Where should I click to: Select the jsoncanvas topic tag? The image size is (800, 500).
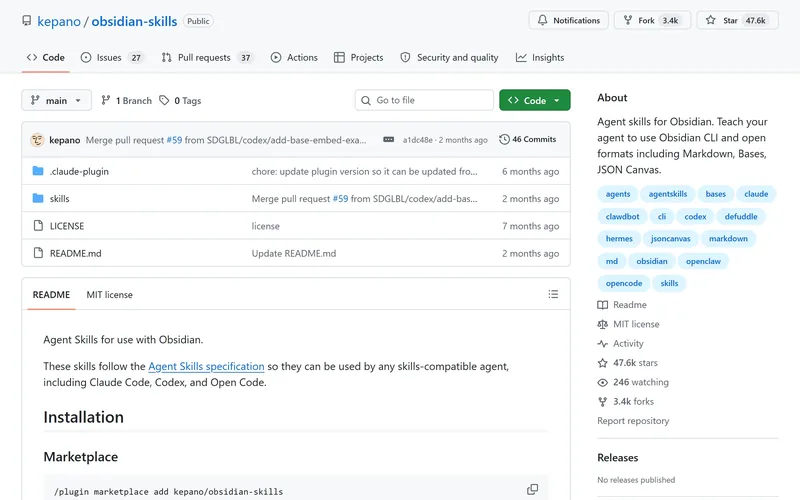coord(670,238)
